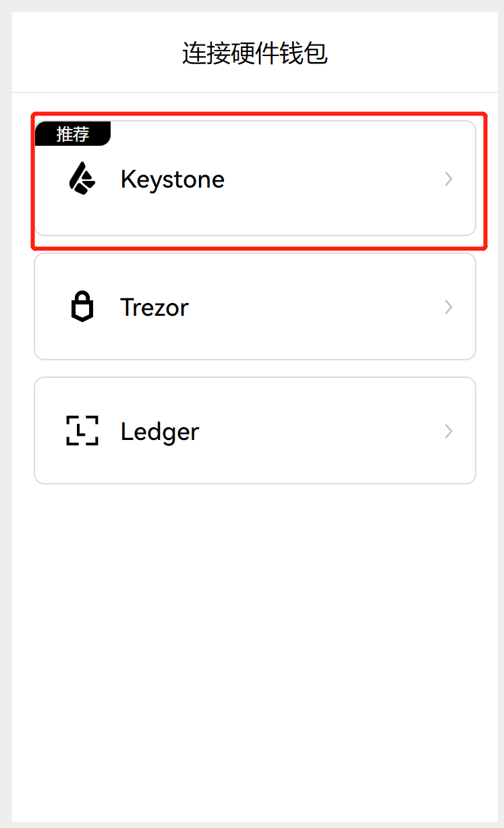Click the Trezor lock-shield icon
504x828 pixels.
click(x=82, y=307)
